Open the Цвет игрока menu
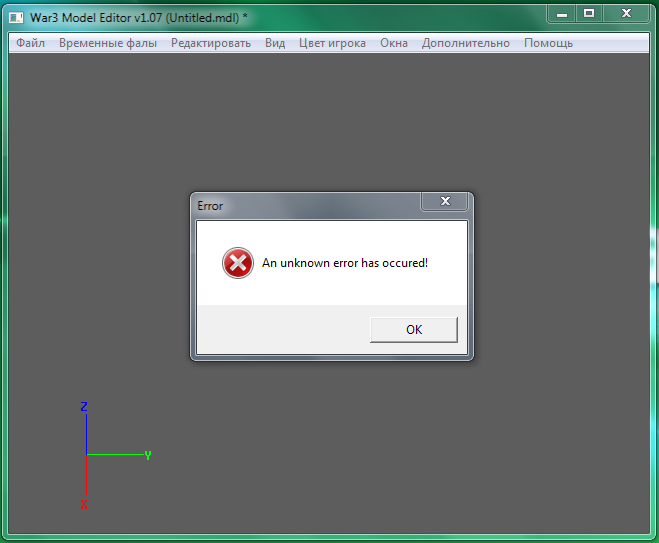 332,43
